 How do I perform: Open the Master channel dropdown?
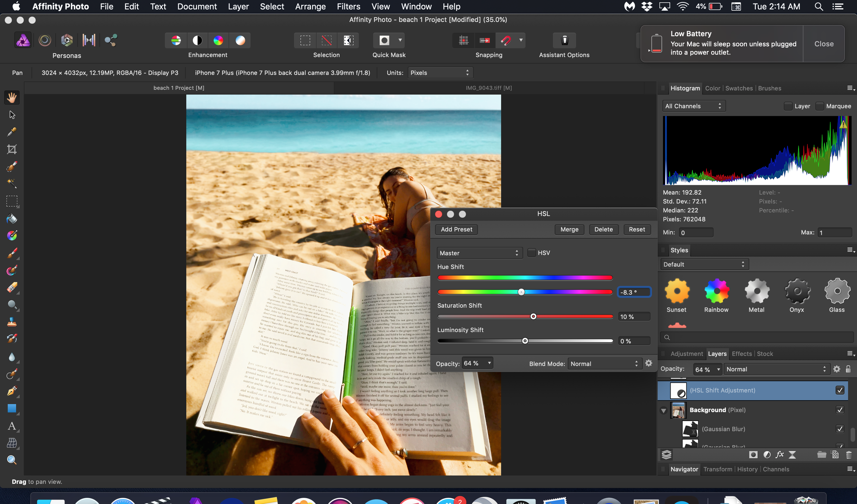pos(479,253)
